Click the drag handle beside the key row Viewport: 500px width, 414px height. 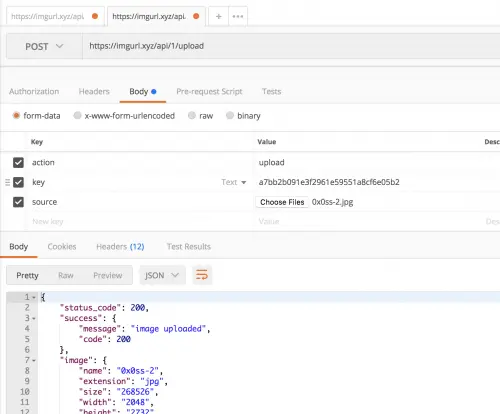(x=7, y=182)
